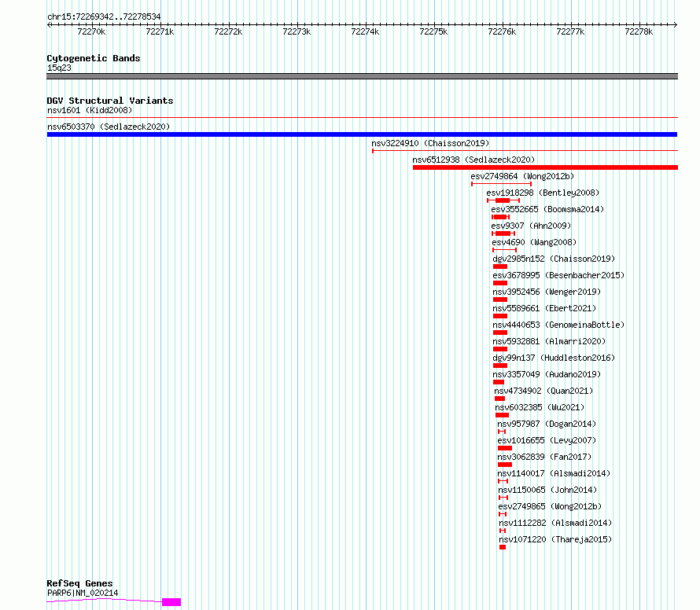
Task: Click the 72278k ruler label
Action: click(639, 31)
